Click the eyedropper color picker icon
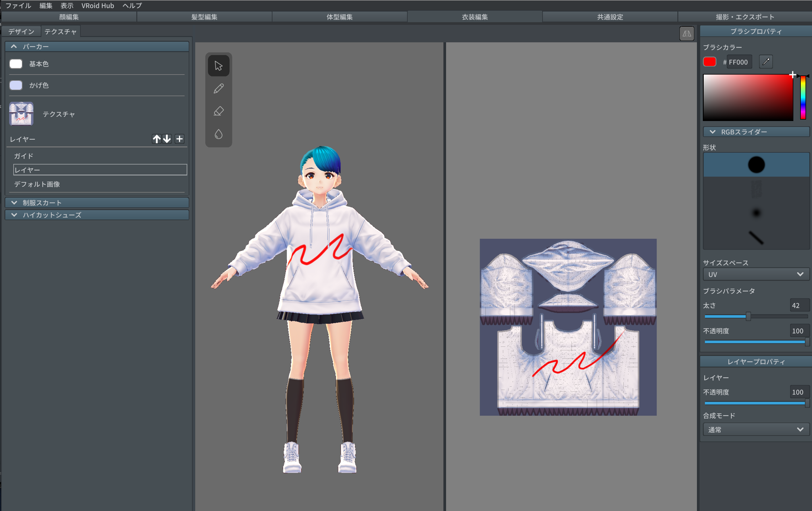The width and height of the screenshot is (812, 511). [x=766, y=62]
